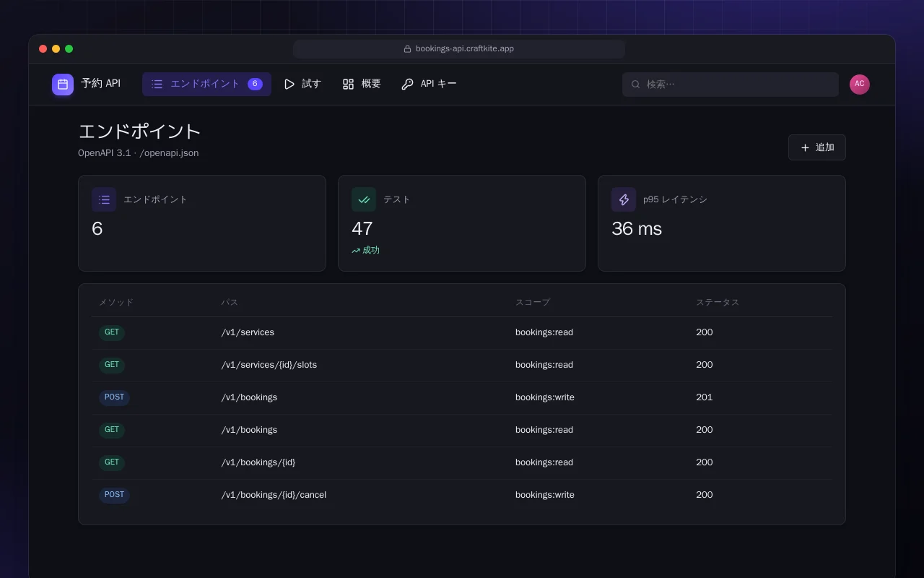Click the 追加 button label
The height and width of the screenshot is (578, 924).
point(825,147)
